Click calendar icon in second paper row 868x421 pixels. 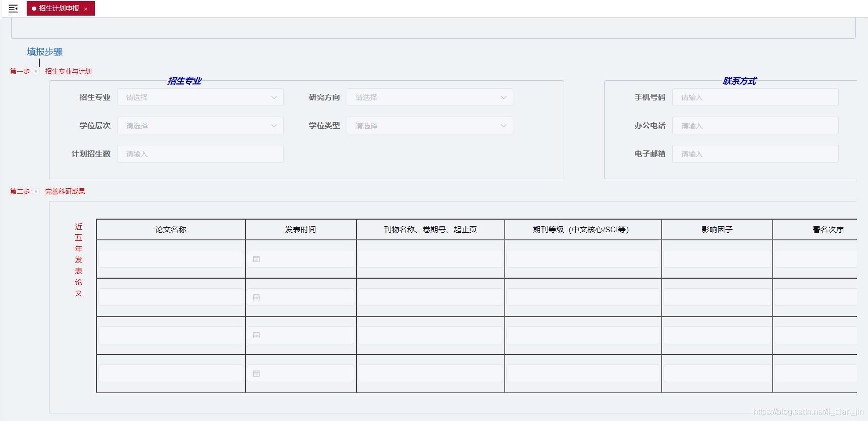click(x=256, y=297)
